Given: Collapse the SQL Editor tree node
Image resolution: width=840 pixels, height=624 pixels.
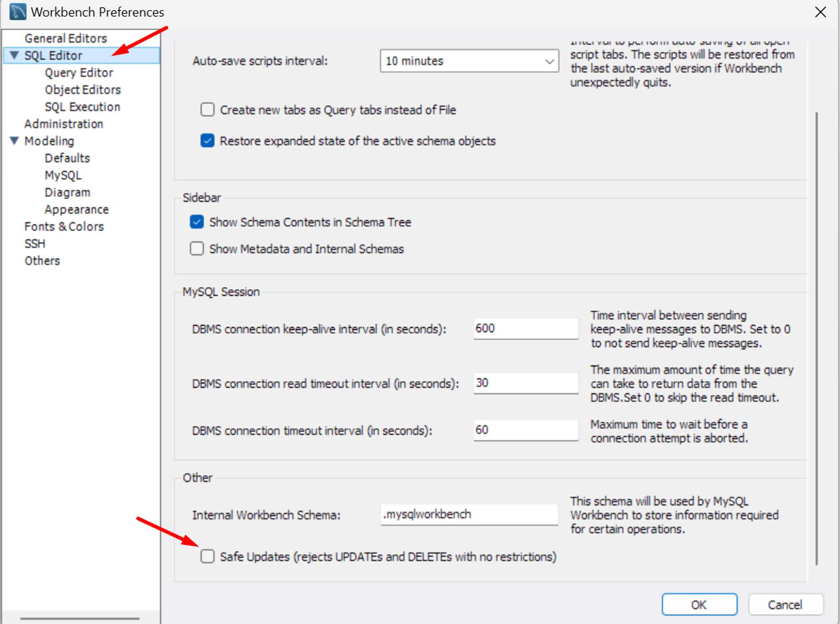Looking at the screenshot, I should coord(14,55).
